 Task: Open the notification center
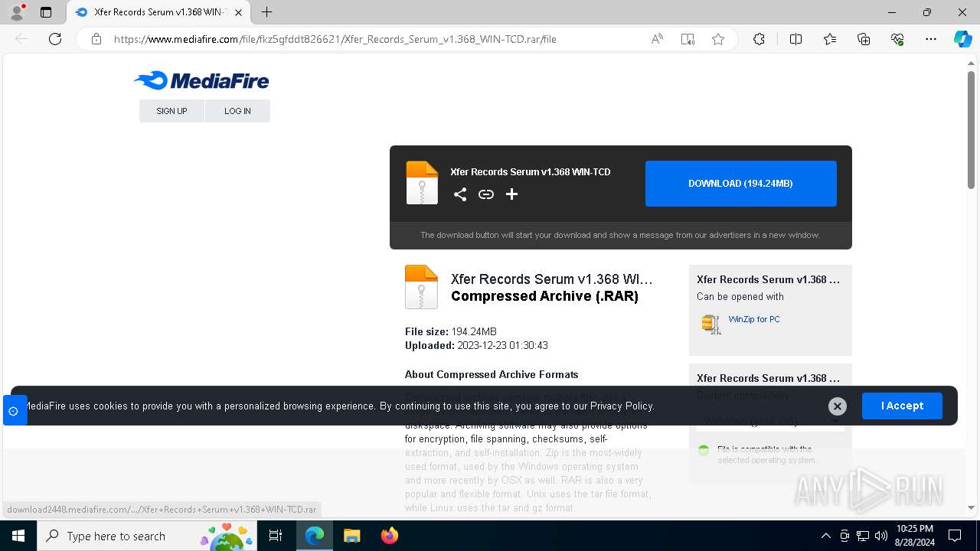click(x=955, y=536)
